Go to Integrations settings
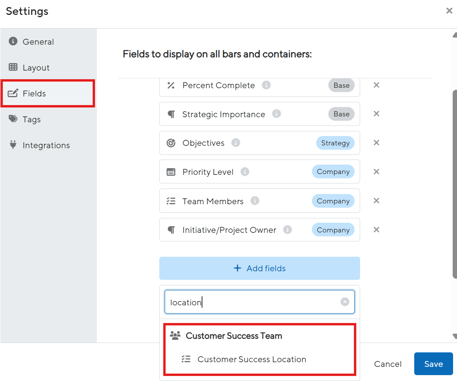The image size is (457, 381). (39, 145)
